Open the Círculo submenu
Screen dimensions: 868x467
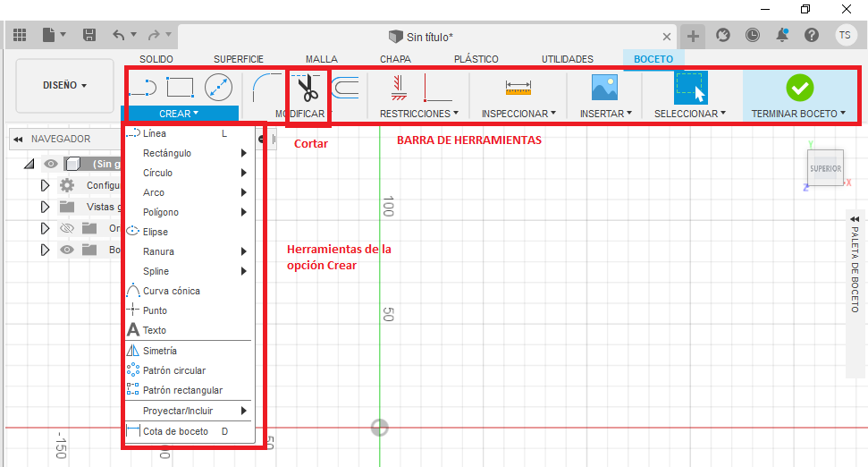pyautogui.click(x=189, y=173)
